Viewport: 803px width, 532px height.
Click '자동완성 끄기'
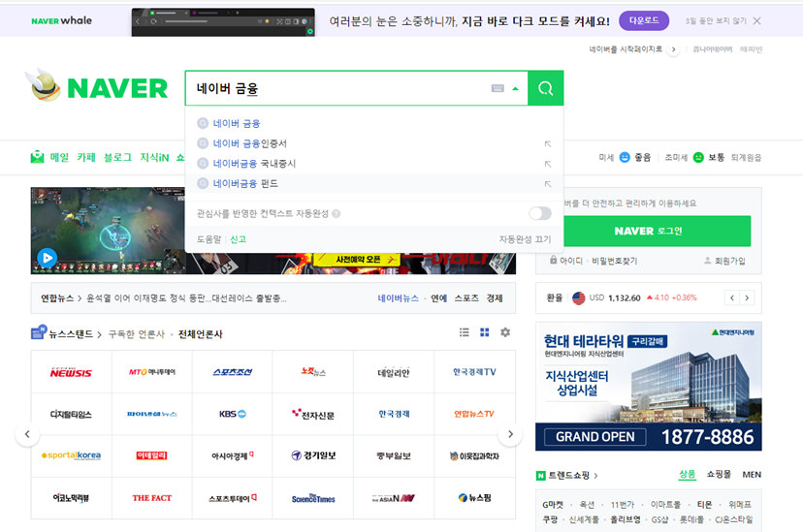(525, 239)
